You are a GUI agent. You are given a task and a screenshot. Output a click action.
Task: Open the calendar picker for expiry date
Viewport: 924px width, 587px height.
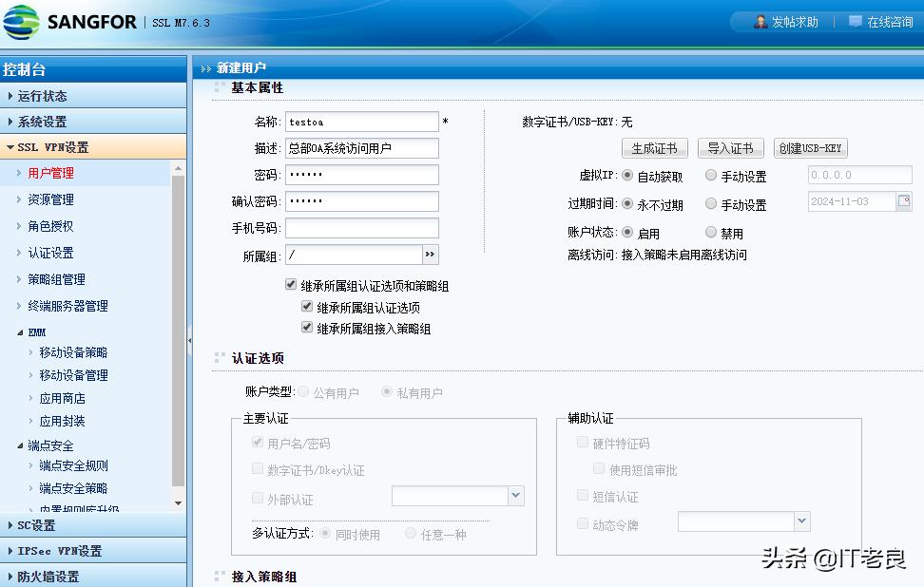(904, 201)
